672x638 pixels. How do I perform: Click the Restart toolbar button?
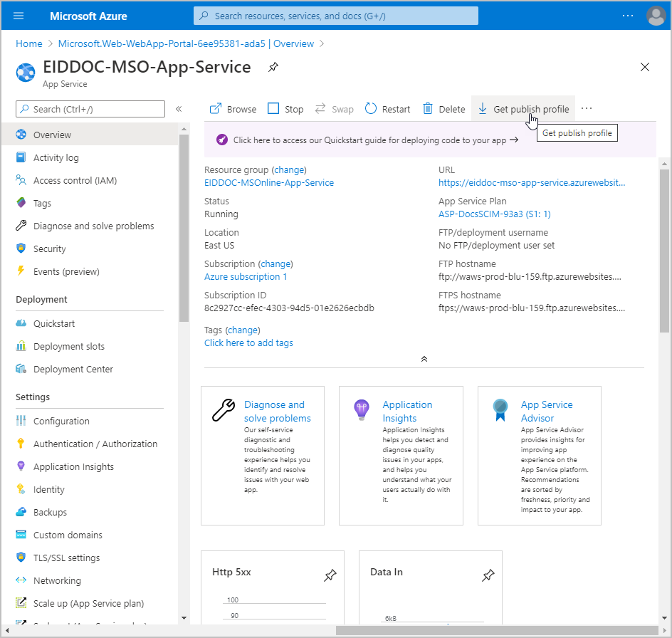coord(388,109)
